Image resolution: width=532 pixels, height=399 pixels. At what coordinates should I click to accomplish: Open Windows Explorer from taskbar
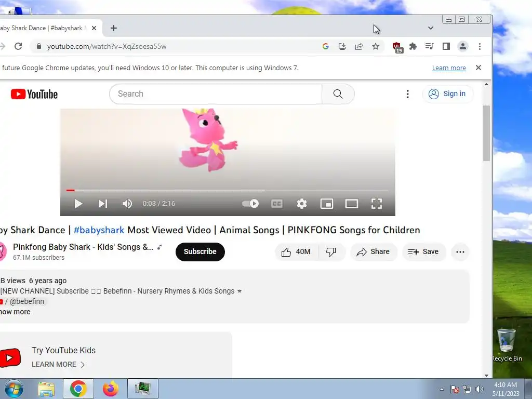(46, 389)
